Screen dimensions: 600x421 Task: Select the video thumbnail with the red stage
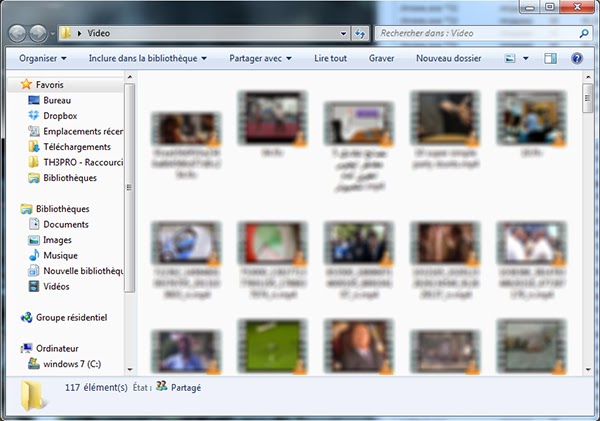pyautogui.click(x=272, y=118)
